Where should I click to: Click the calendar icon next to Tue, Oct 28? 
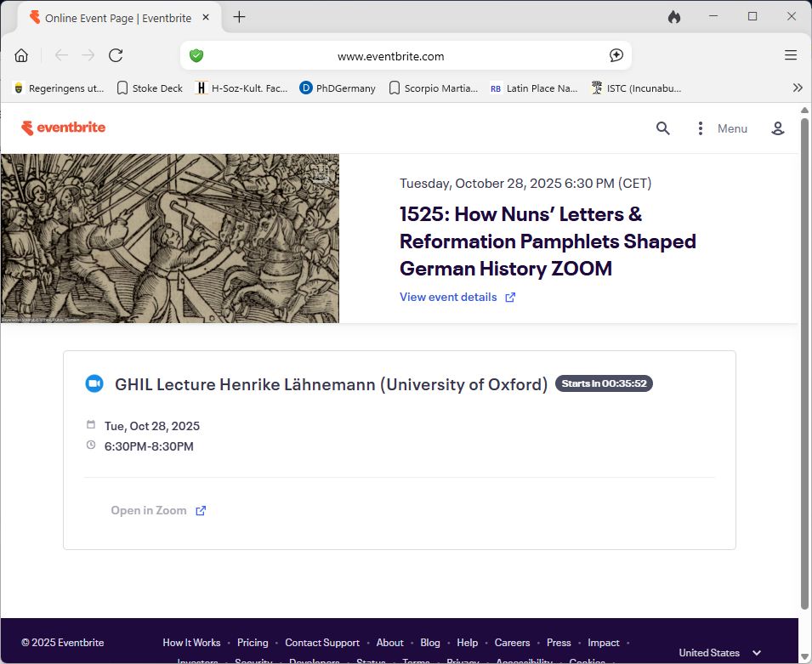coord(91,425)
